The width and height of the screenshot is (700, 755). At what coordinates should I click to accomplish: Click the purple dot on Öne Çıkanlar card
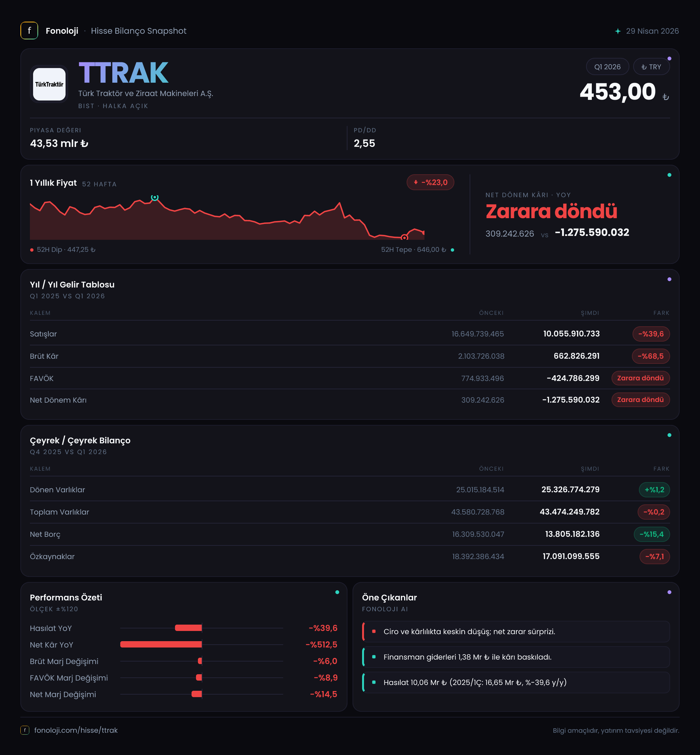pyautogui.click(x=669, y=592)
